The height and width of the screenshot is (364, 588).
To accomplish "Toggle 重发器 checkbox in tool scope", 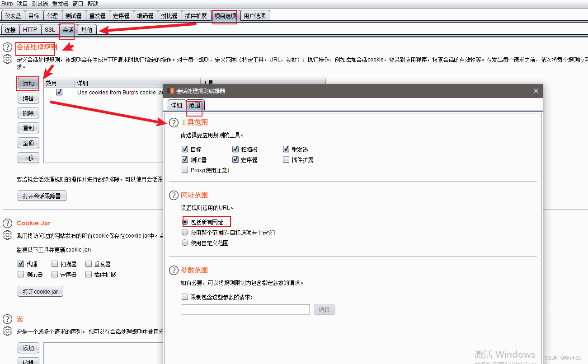I will (286, 149).
